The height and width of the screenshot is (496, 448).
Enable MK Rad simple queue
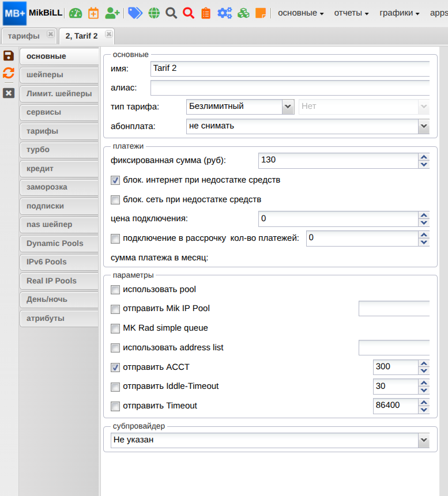(115, 328)
